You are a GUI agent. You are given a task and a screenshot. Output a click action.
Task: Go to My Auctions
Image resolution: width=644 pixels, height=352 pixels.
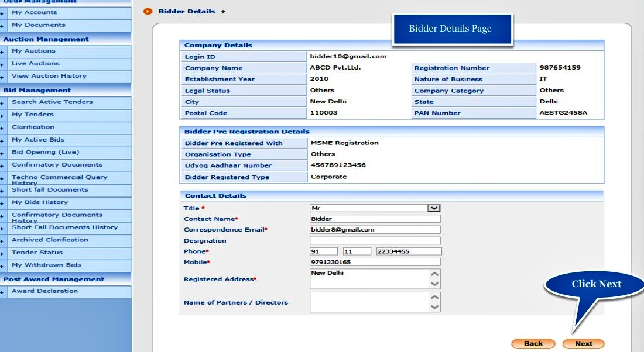(x=34, y=51)
